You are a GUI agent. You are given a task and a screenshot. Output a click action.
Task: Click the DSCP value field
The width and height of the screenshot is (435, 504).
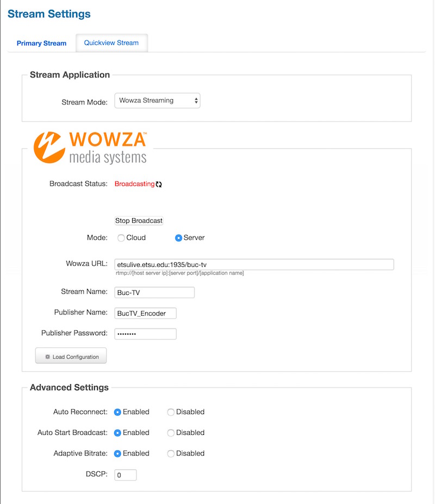tap(125, 475)
